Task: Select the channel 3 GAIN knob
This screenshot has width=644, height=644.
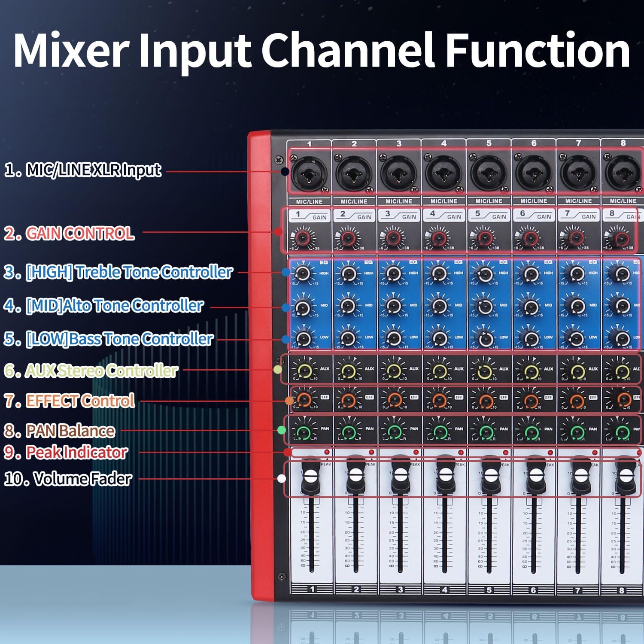Action: (393, 237)
